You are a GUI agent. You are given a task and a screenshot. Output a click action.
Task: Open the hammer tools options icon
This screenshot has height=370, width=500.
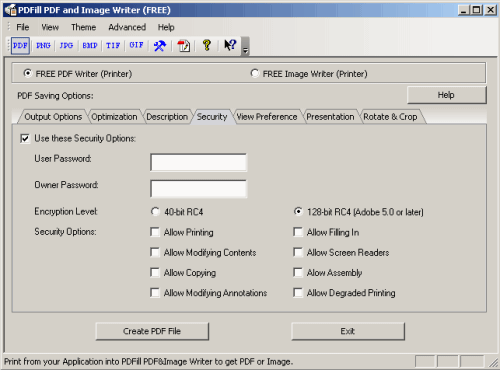[160, 46]
